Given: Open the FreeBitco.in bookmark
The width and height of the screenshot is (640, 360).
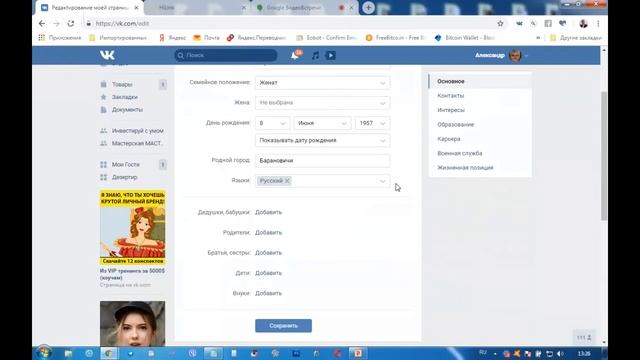Looking at the screenshot, I should [396, 38].
